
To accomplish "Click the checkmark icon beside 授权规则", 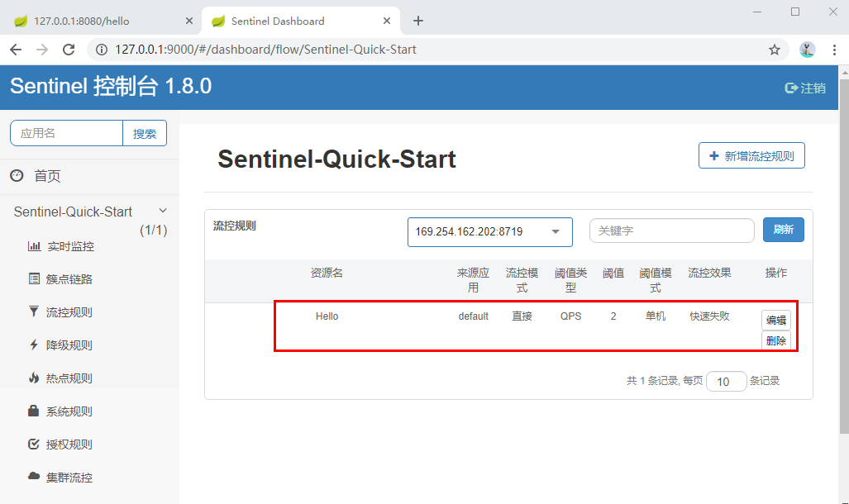I will tap(34, 444).
